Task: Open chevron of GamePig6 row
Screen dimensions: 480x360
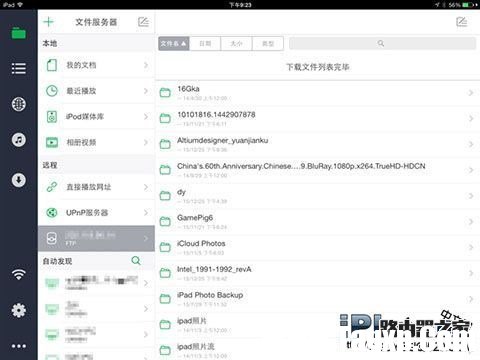Action: 471,222
